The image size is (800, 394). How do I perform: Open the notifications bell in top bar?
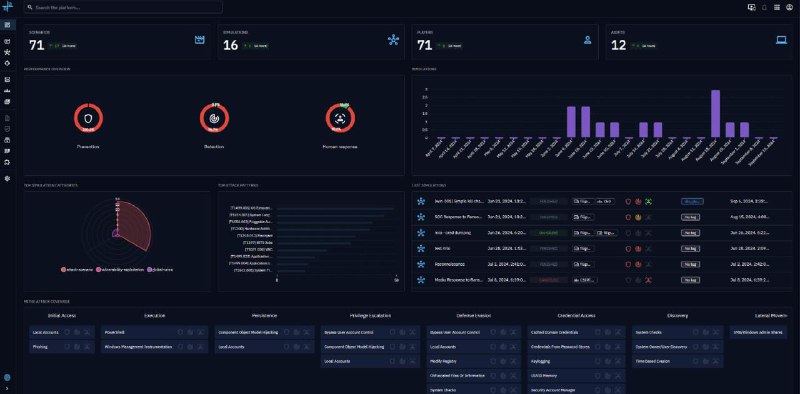pos(764,7)
